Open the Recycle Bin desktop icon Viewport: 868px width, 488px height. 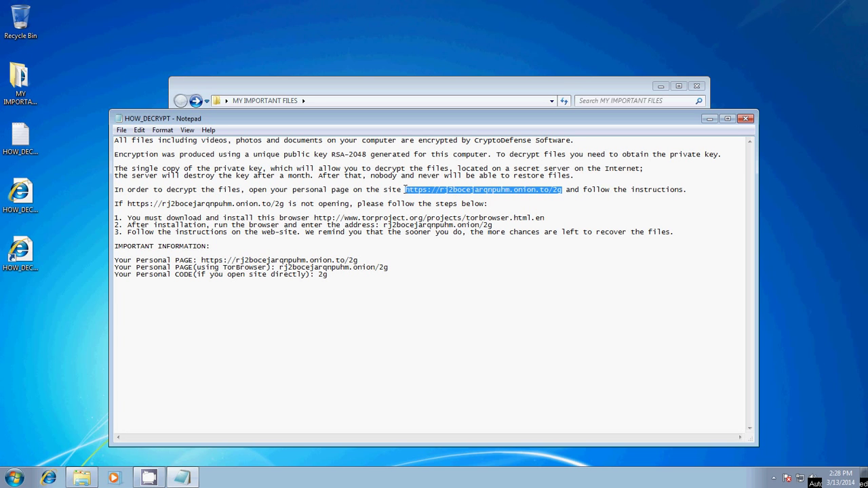(x=20, y=22)
